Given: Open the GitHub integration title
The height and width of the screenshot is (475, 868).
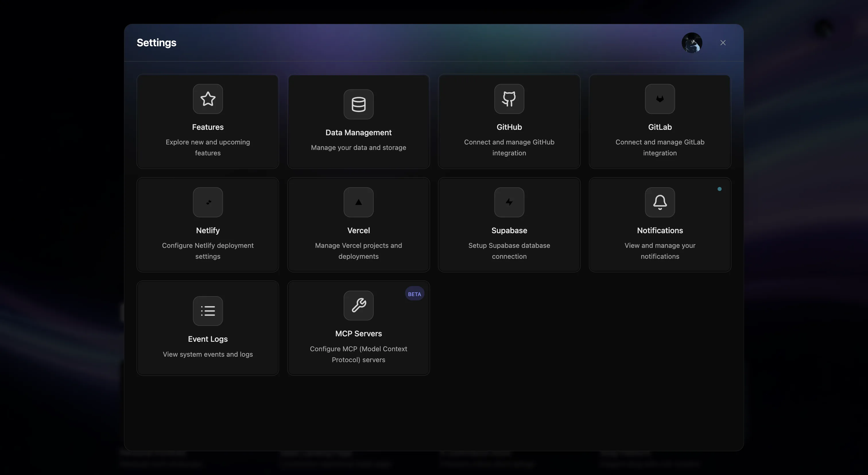Looking at the screenshot, I should [x=509, y=127].
